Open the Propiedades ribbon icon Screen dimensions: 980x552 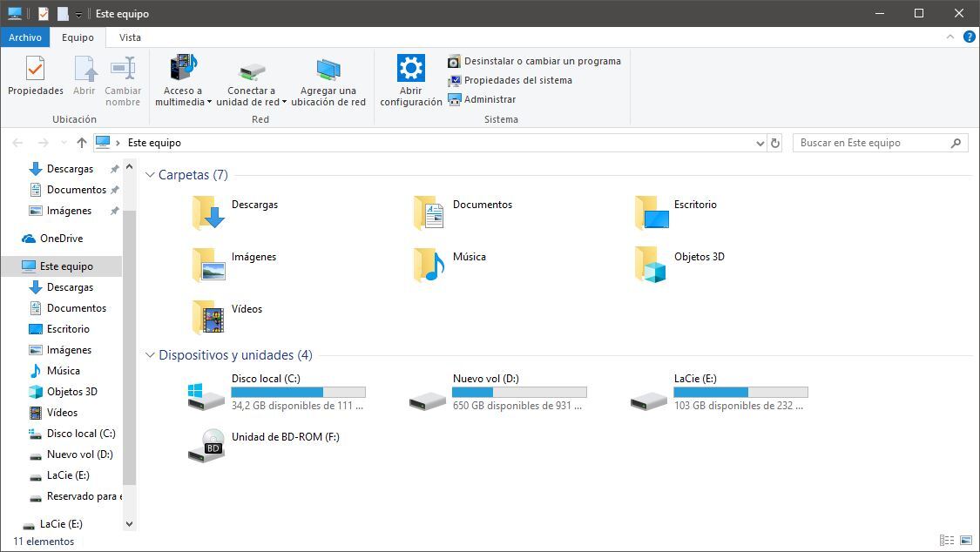click(x=35, y=68)
